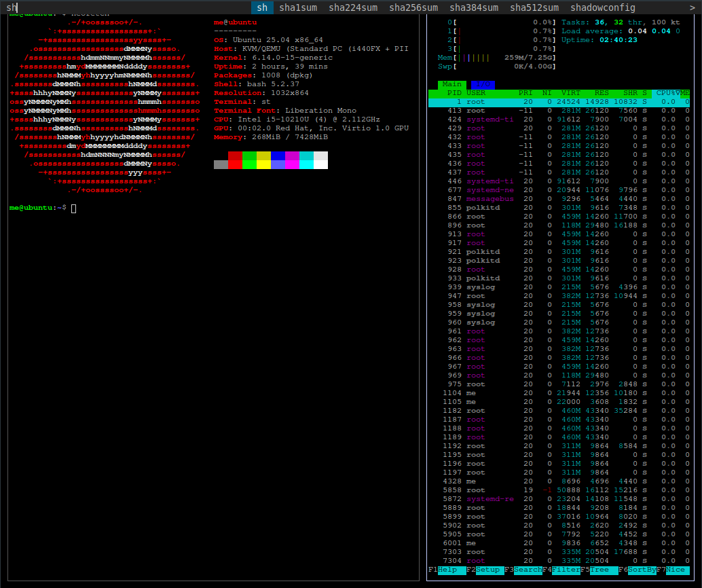702x588 pixels.
Task: Switch to htop Main tab
Action: point(451,84)
